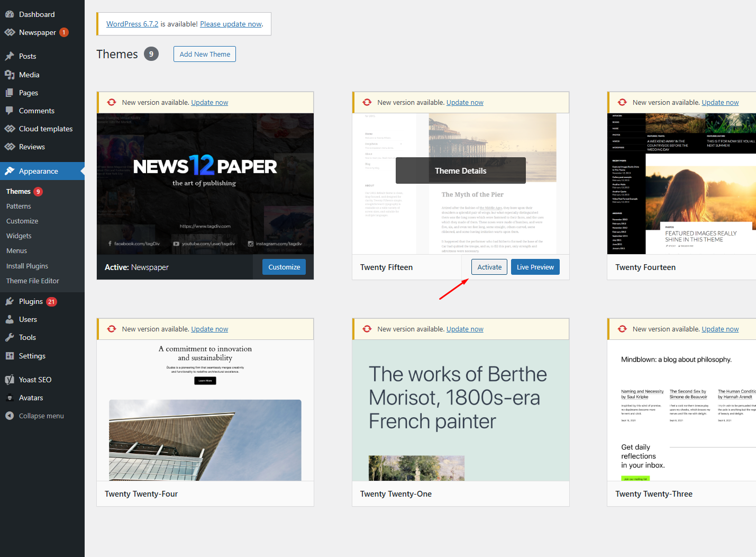Click Update now for Twenty Fourteen
The image size is (756, 557).
[720, 102]
